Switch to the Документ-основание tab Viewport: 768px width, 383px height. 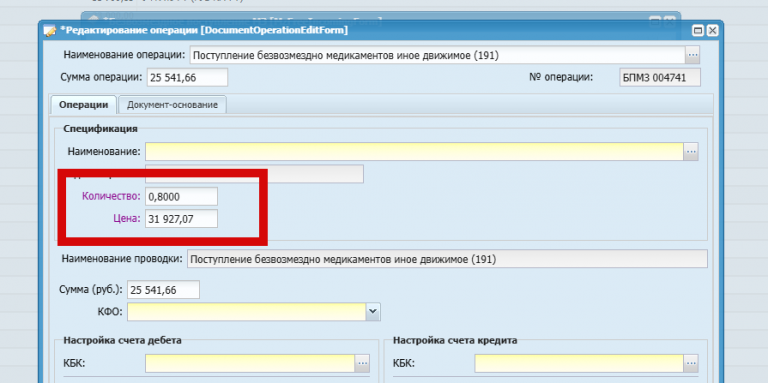point(172,105)
